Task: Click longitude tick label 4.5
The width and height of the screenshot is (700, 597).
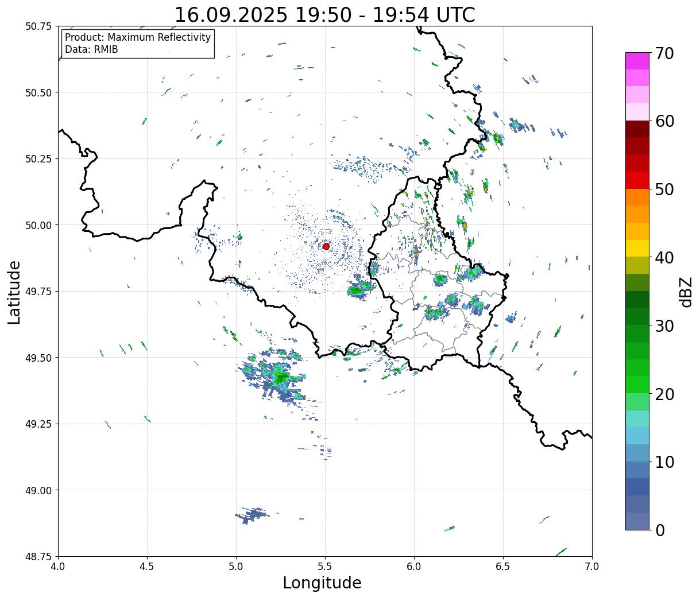Action: [x=147, y=566]
